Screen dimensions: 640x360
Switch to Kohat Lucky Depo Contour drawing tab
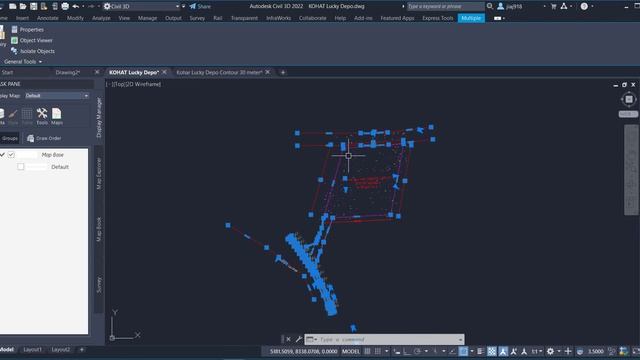[219, 72]
